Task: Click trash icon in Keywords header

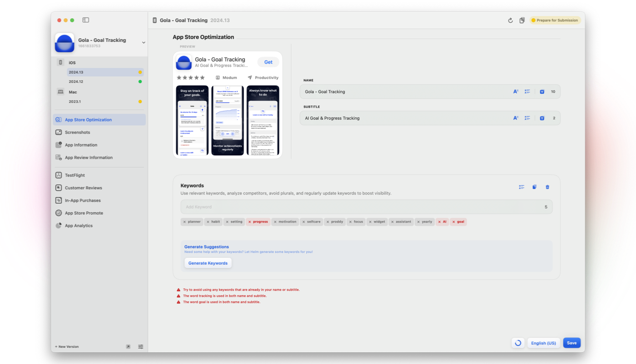Action: click(x=547, y=187)
